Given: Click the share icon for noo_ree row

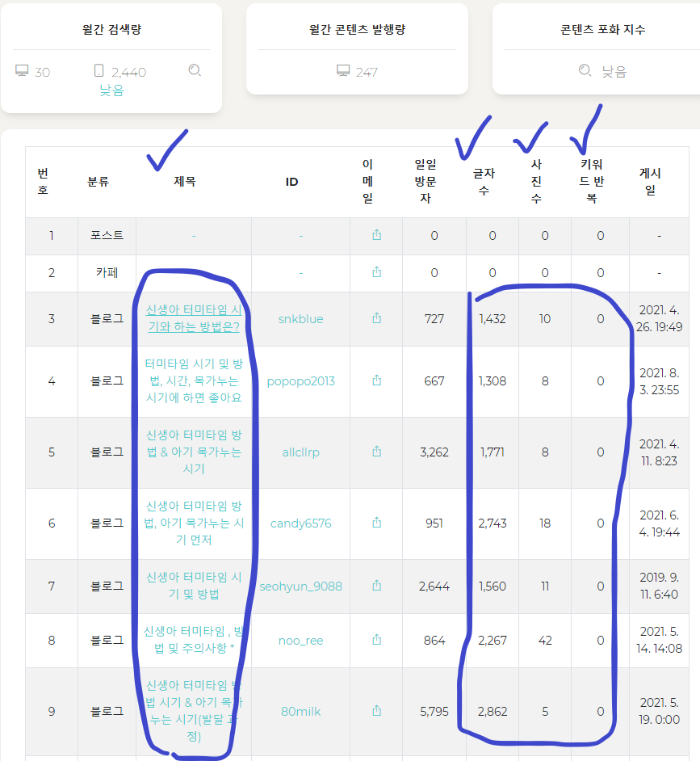Looking at the screenshot, I should [x=376, y=640].
